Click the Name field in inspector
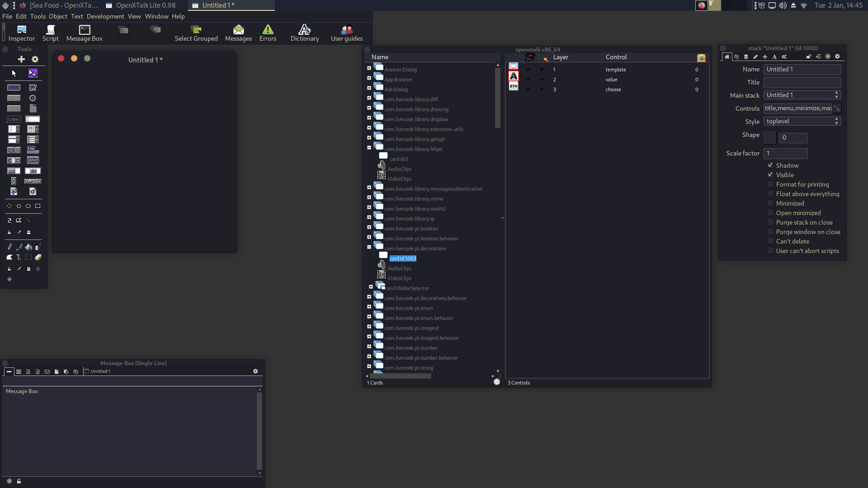Image resolution: width=868 pixels, height=488 pixels. 802,69
